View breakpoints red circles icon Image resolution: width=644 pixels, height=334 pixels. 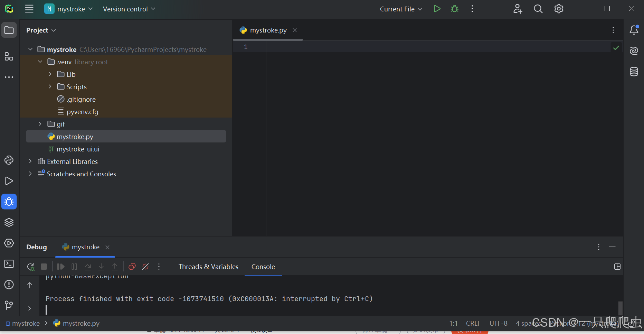[132, 267]
